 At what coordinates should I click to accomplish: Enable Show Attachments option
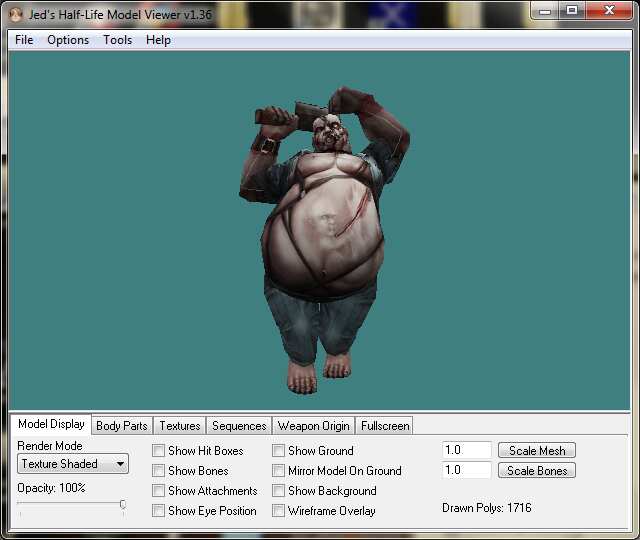(159, 491)
